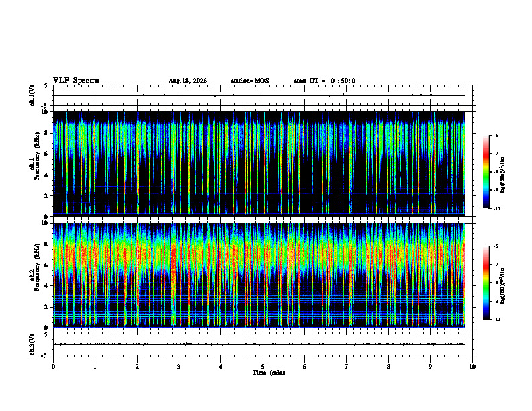Viewport: 532px width, 411px height.
Task: Click the Aug.18, 2026 date label
Action: click(187, 81)
